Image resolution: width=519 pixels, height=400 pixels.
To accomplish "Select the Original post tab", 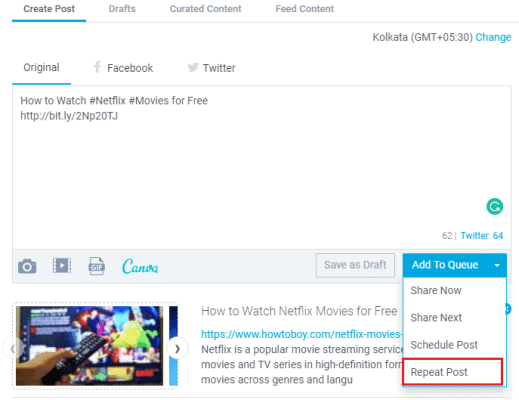I will [x=41, y=68].
